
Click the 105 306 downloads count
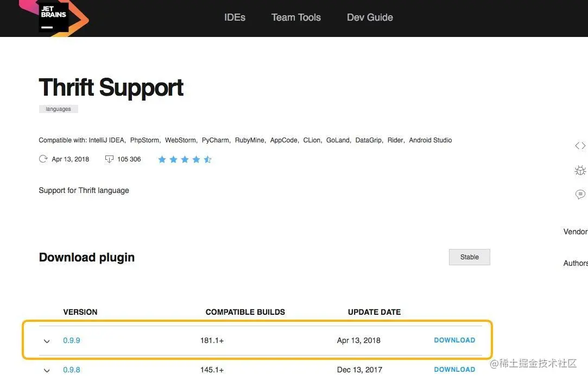point(129,159)
